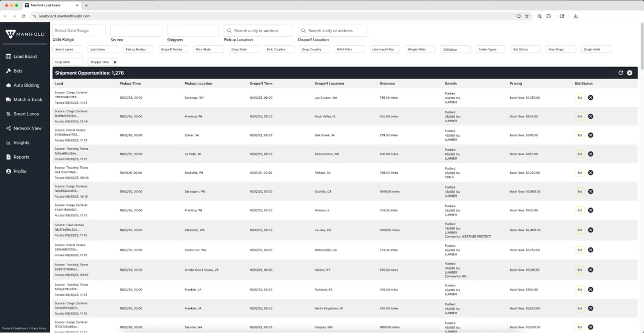
Task: Open Profile in the sidebar
Action: tap(16, 171)
